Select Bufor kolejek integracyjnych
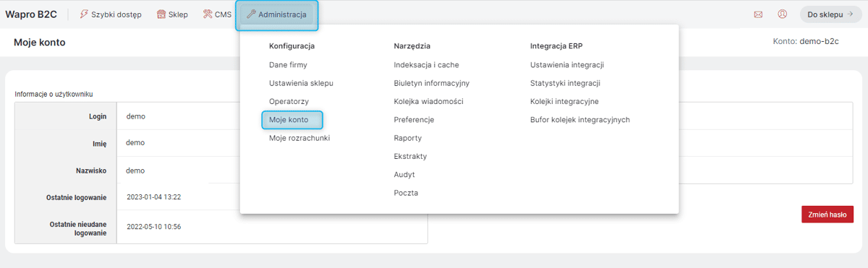Image resolution: width=868 pixels, height=268 pixels. pyautogui.click(x=580, y=120)
